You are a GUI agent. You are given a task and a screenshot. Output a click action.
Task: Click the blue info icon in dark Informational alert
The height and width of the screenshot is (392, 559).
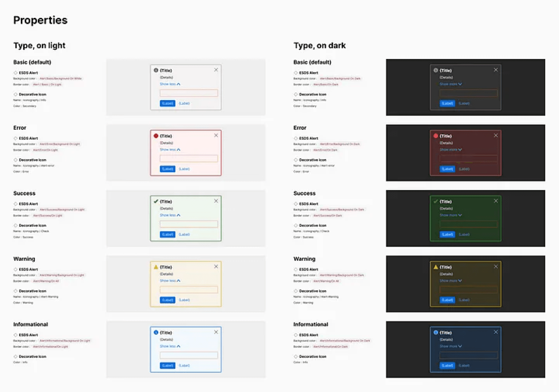tap(436, 332)
